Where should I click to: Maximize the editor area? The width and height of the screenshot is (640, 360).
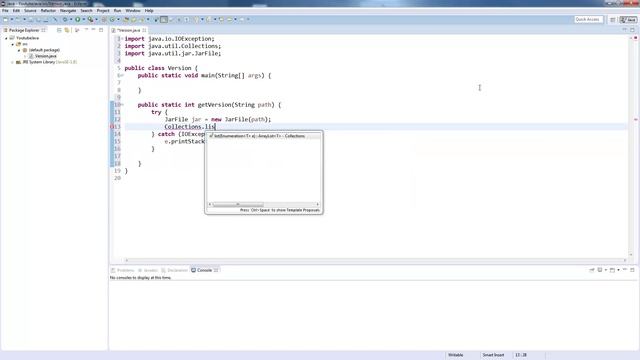(632, 30)
